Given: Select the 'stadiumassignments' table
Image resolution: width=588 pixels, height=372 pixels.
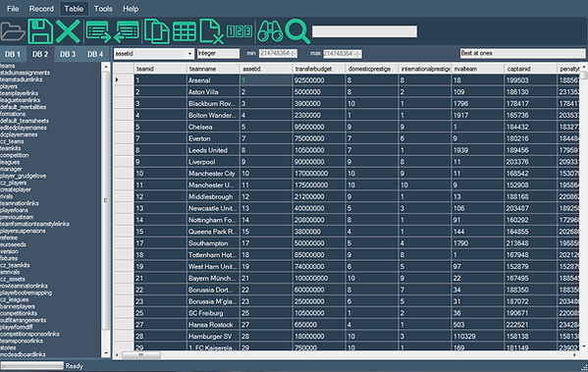Looking at the screenshot, I should pyautogui.click(x=25, y=73).
